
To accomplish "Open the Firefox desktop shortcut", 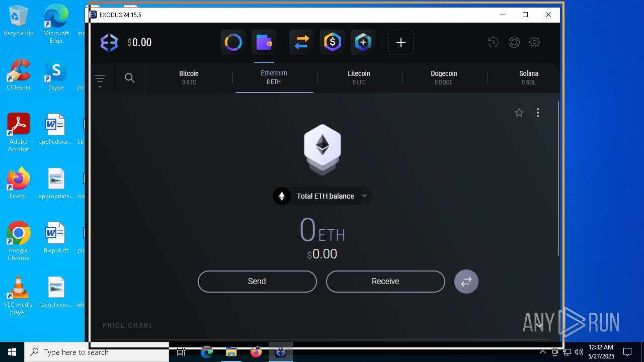I will point(19,184).
